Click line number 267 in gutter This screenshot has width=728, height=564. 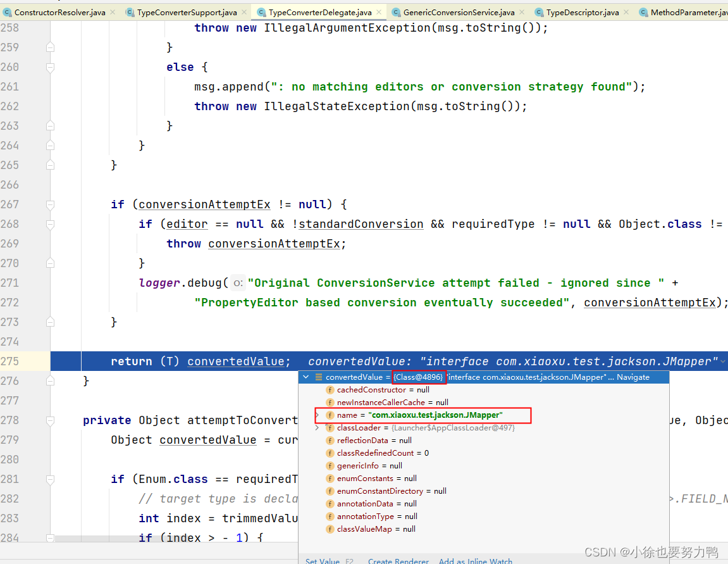coord(9,204)
